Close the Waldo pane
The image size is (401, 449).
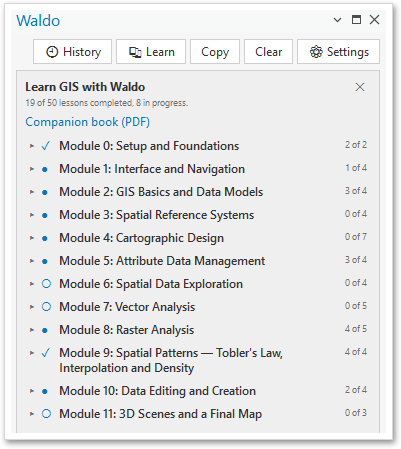[374, 20]
